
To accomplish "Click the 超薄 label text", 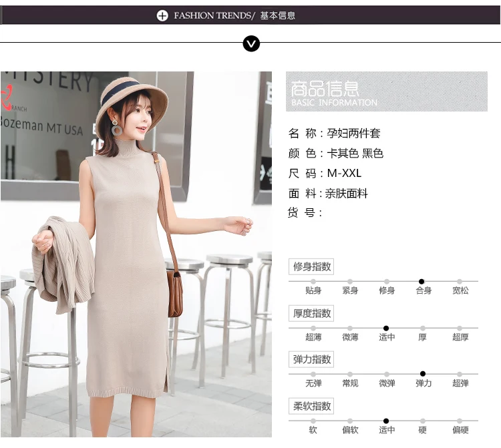I will 313,337.
